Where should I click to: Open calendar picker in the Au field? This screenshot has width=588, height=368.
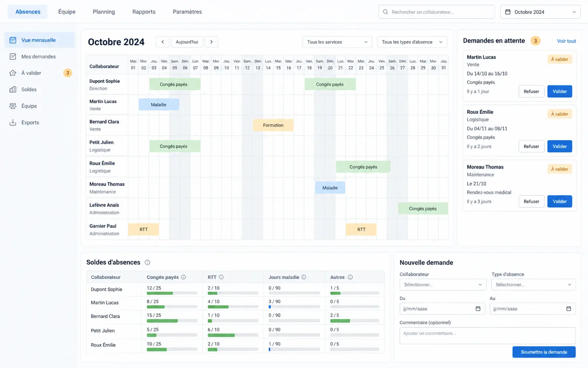pyautogui.click(x=569, y=309)
